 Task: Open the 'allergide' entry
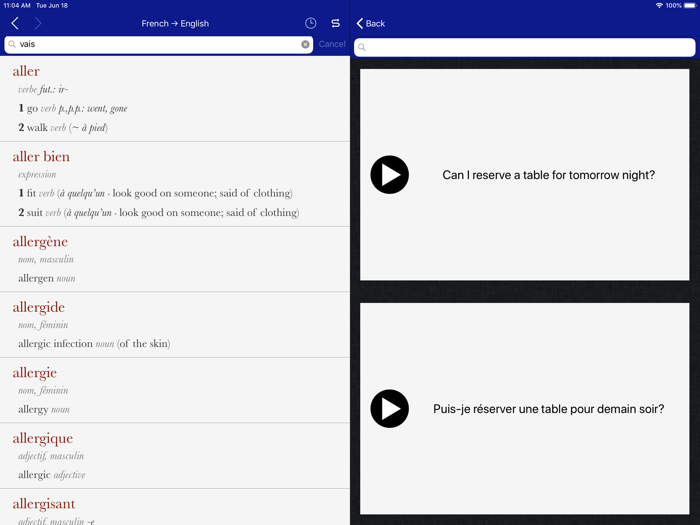[x=38, y=307]
